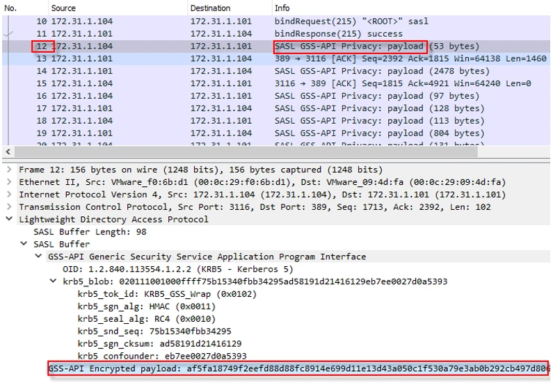Image resolution: width=553 pixels, height=392 pixels.
Task: Select packet 11 bindResponse success row
Action: (x=209, y=34)
